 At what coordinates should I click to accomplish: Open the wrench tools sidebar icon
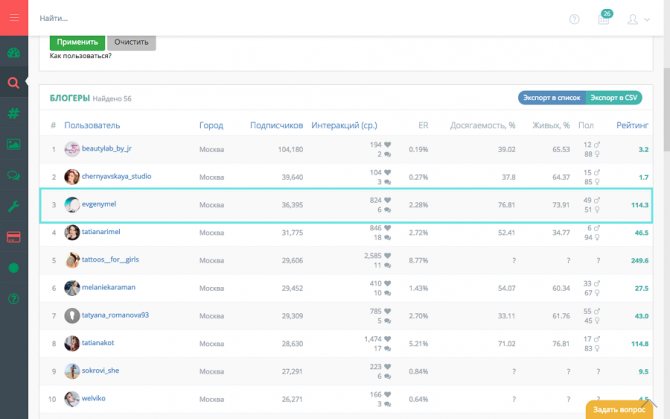point(14,206)
